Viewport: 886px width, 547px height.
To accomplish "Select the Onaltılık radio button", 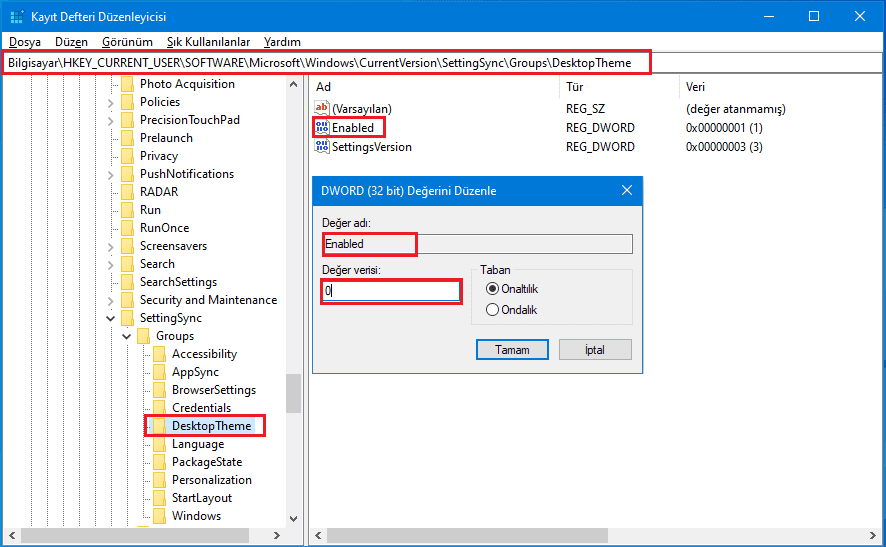I will [x=492, y=289].
